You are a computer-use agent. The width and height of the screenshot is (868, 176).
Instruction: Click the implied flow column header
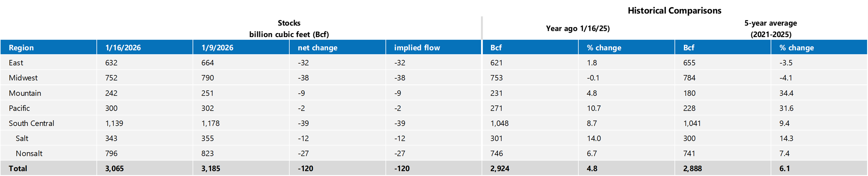point(417,48)
